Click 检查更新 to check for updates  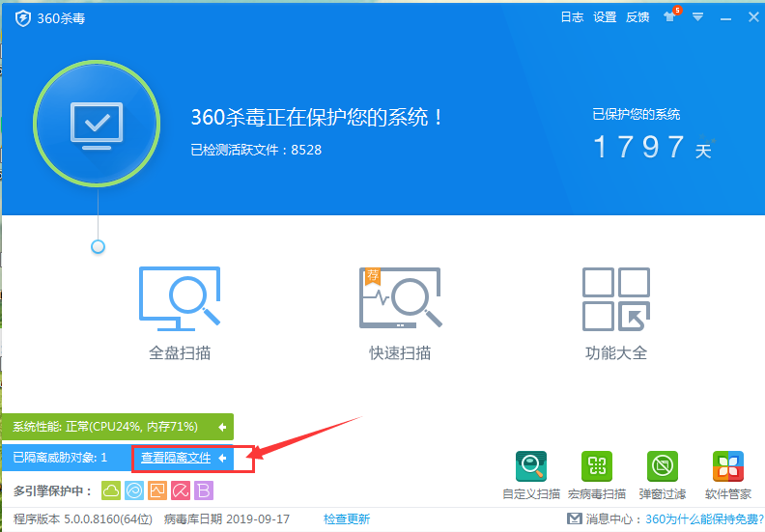point(347,519)
